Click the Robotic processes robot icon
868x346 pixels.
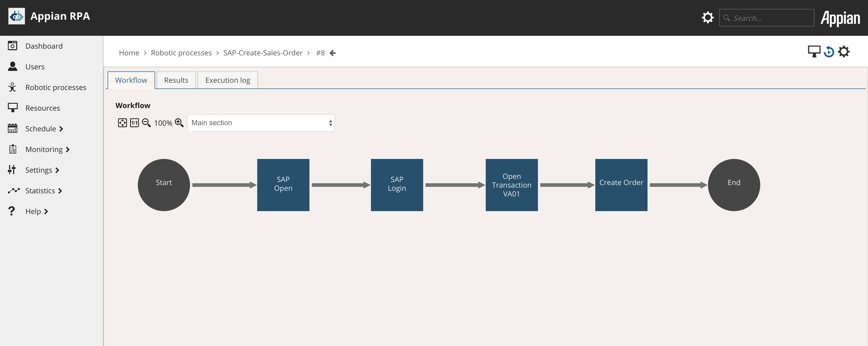click(x=12, y=87)
